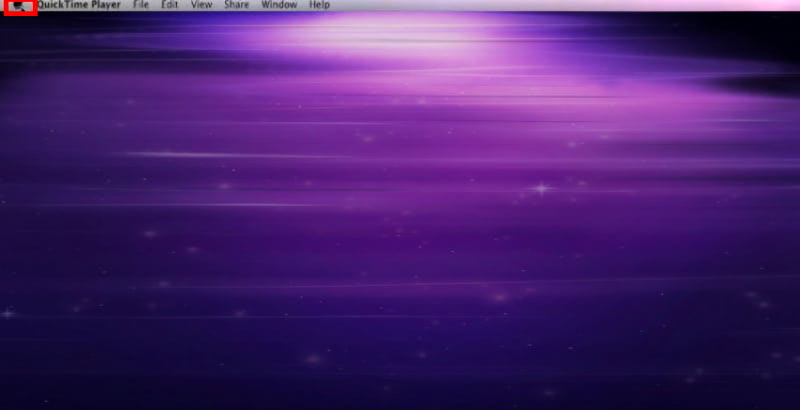Open the Share menu
This screenshot has height=410, width=800.
[x=237, y=5]
